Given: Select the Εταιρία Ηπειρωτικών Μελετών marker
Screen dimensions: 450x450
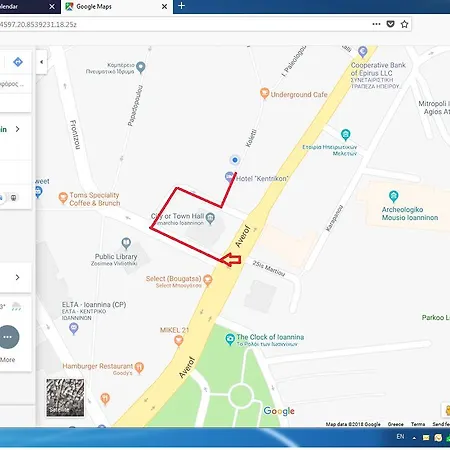Looking at the screenshot, I should pos(346,135).
